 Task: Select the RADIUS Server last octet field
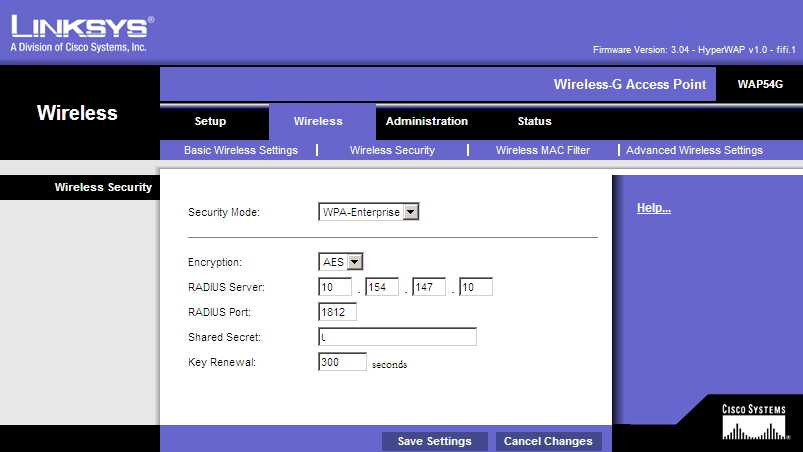point(475,288)
